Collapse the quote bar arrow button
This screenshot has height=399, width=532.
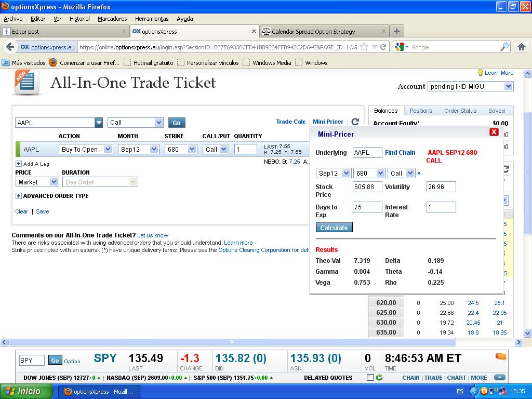(x=499, y=377)
